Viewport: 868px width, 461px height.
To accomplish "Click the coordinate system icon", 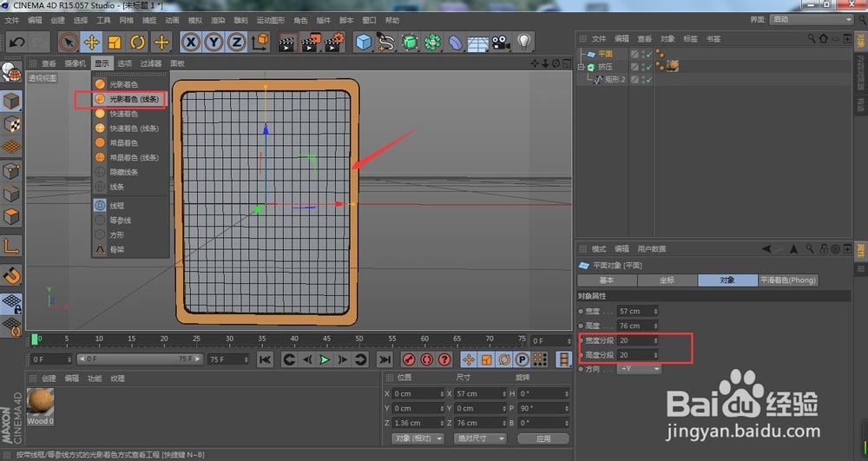I will coord(260,42).
